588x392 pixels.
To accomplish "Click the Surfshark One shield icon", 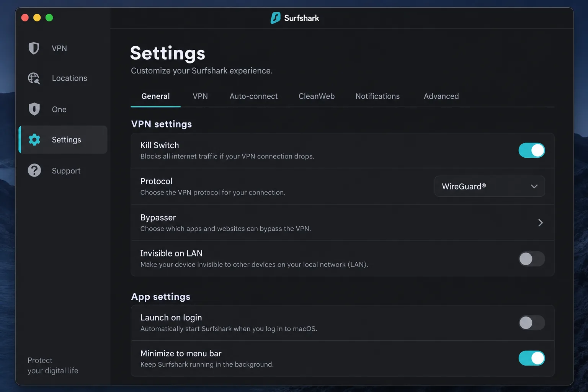I will tap(34, 109).
